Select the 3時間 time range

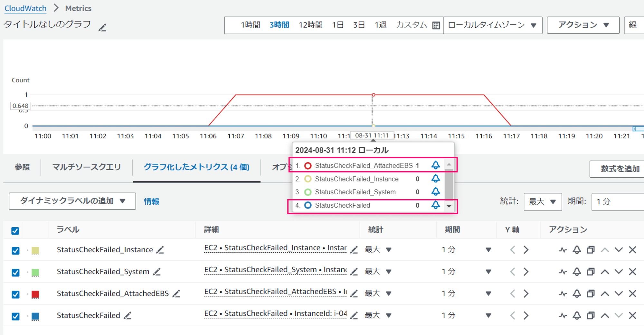click(279, 25)
